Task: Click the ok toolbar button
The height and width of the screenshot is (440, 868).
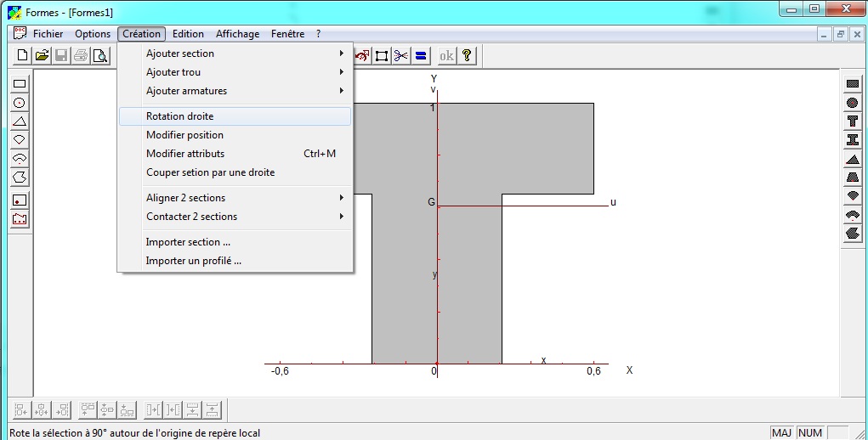Action: [446, 55]
